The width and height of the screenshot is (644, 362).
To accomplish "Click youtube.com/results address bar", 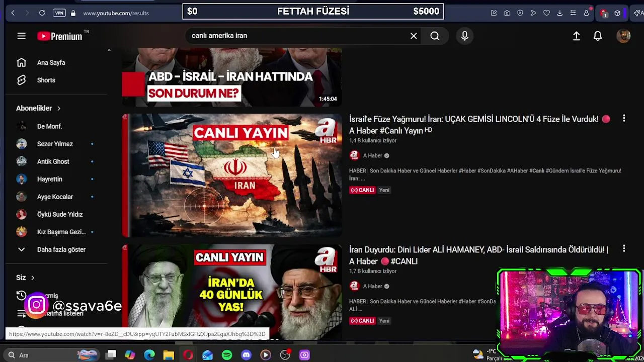I will click(116, 13).
